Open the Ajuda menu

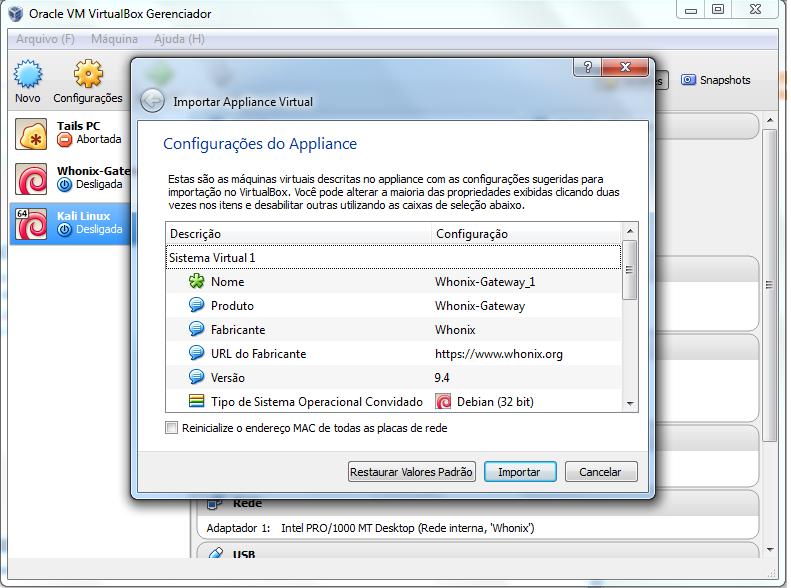(179, 39)
